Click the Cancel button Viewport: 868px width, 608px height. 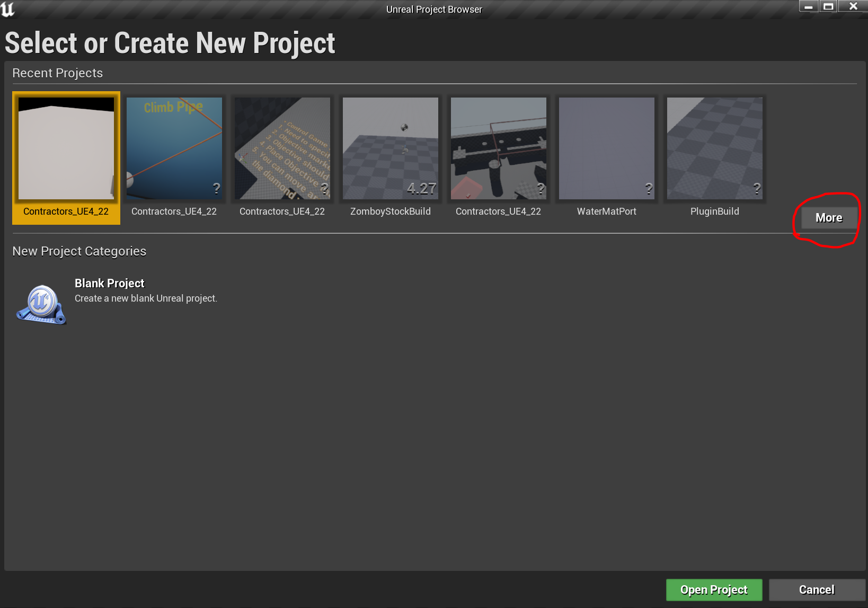[817, 590]
